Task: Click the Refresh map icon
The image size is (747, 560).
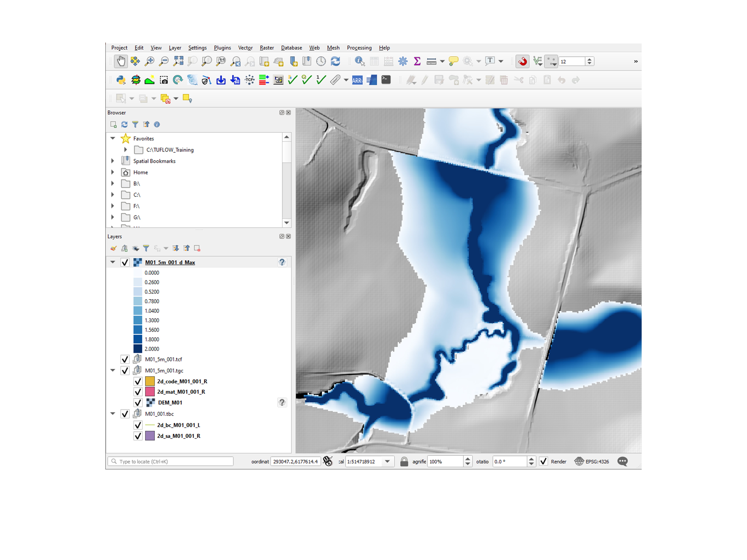Action: point(335,61)
